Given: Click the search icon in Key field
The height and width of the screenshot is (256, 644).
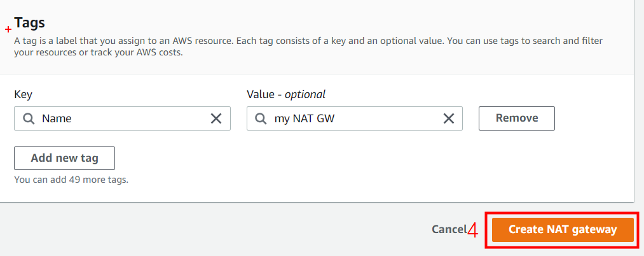Looking at the screenshot, I should click(x=27, y=118).
